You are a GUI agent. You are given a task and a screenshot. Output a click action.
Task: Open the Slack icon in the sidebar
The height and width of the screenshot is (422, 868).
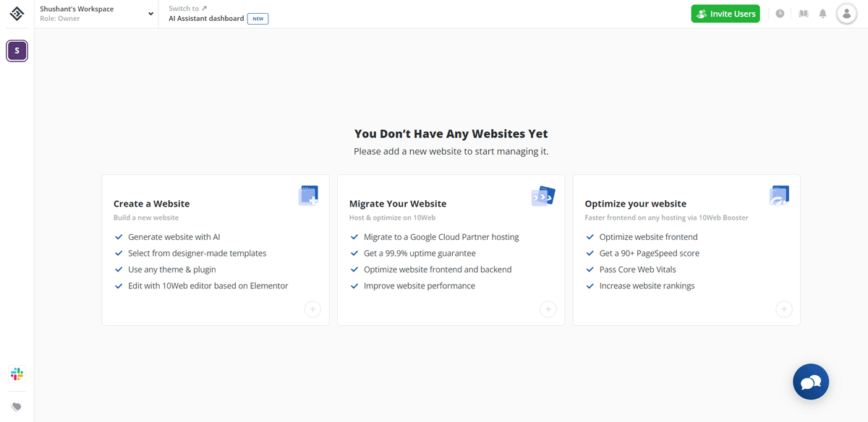click(x=17, y=374)
